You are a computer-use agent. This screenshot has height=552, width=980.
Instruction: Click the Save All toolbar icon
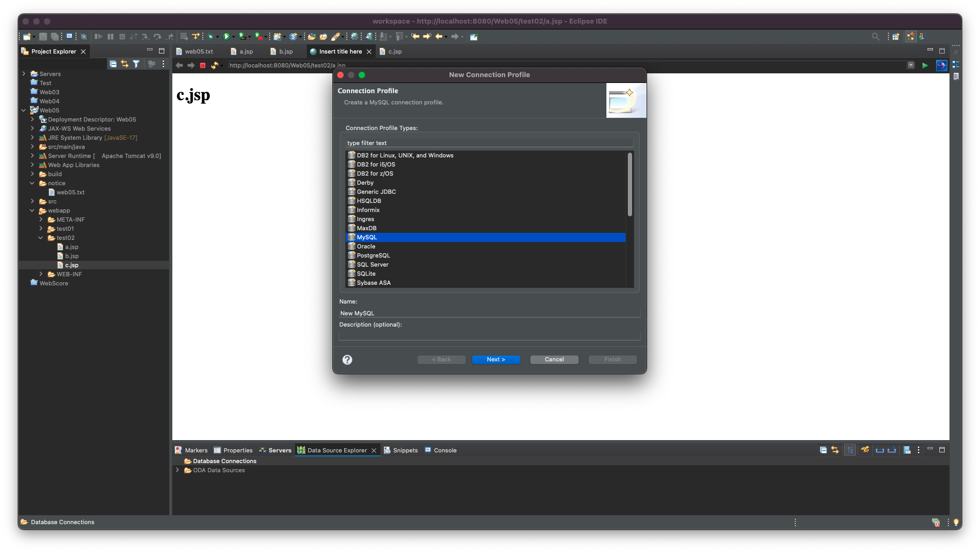point(55,36)
